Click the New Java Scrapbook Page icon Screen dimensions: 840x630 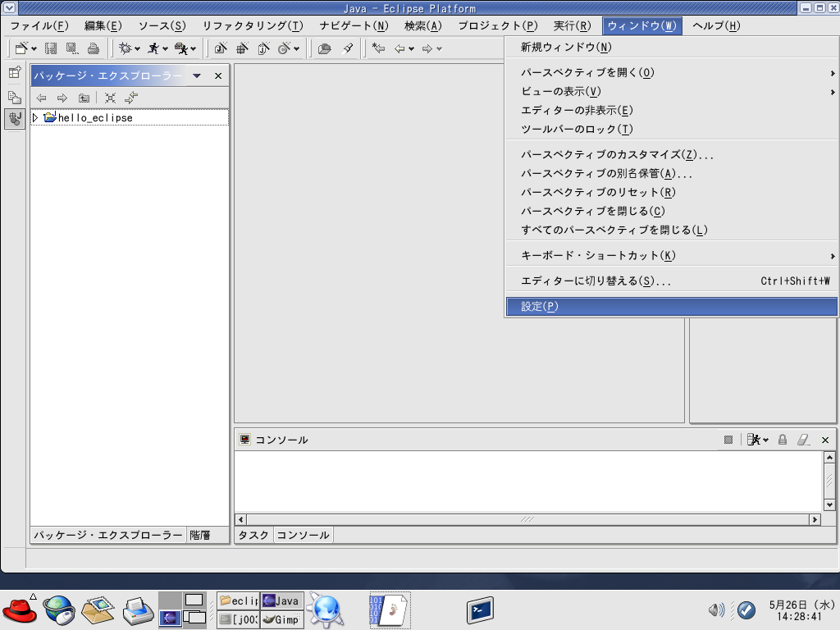(263, 48)
